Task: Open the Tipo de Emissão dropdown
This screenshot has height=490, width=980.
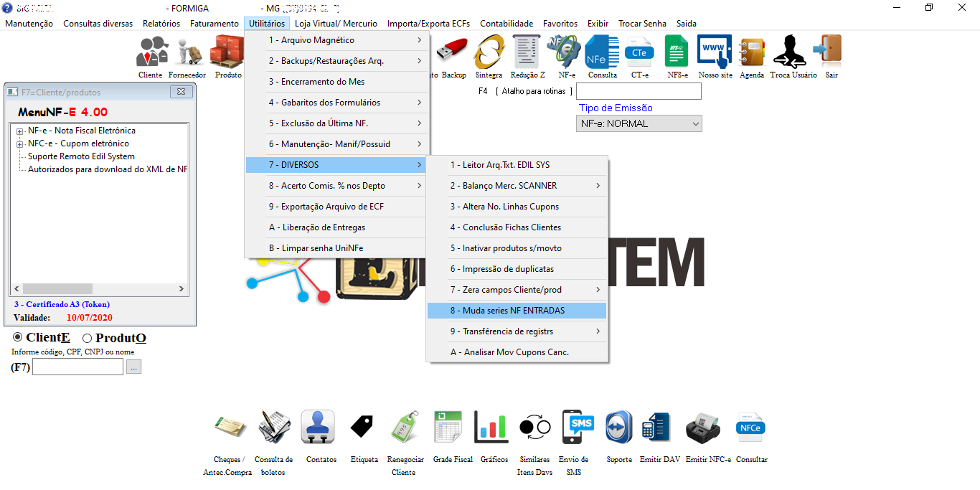Action: point(639,123)
